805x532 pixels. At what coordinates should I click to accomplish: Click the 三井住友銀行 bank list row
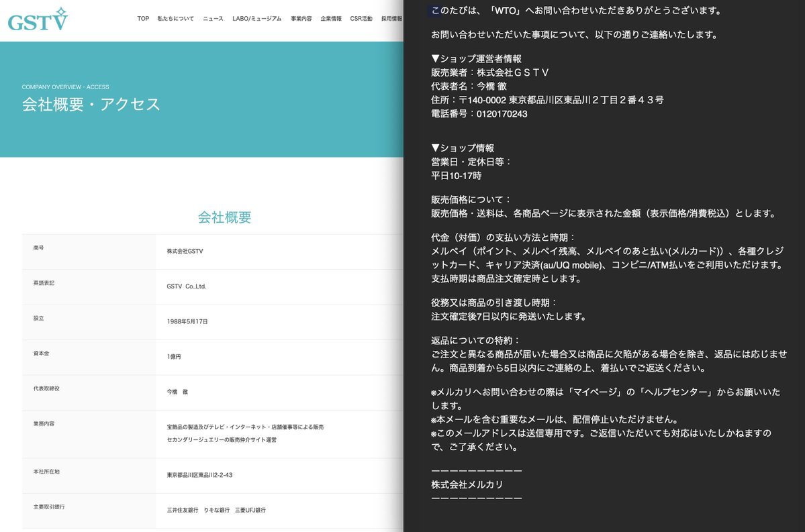pos(216,511)
